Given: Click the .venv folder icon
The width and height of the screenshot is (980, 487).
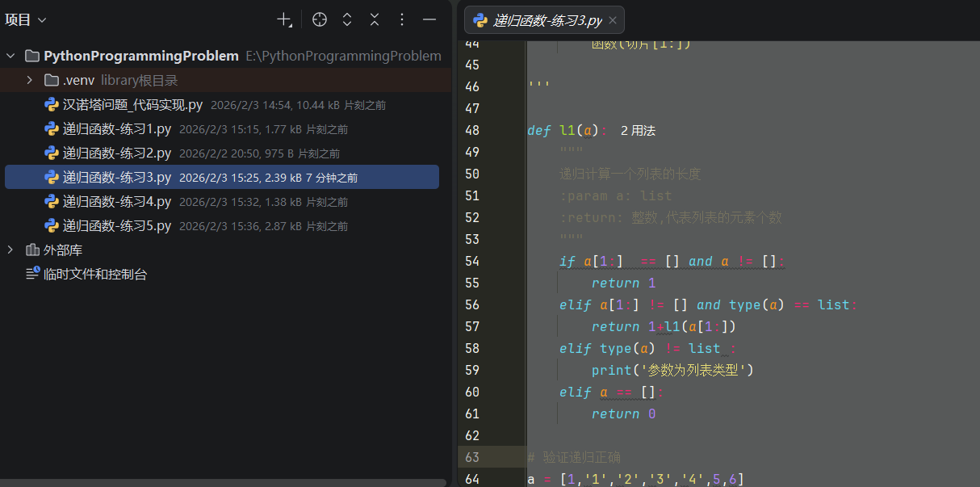Looking at the screenshot, I should tap(52, 80).
